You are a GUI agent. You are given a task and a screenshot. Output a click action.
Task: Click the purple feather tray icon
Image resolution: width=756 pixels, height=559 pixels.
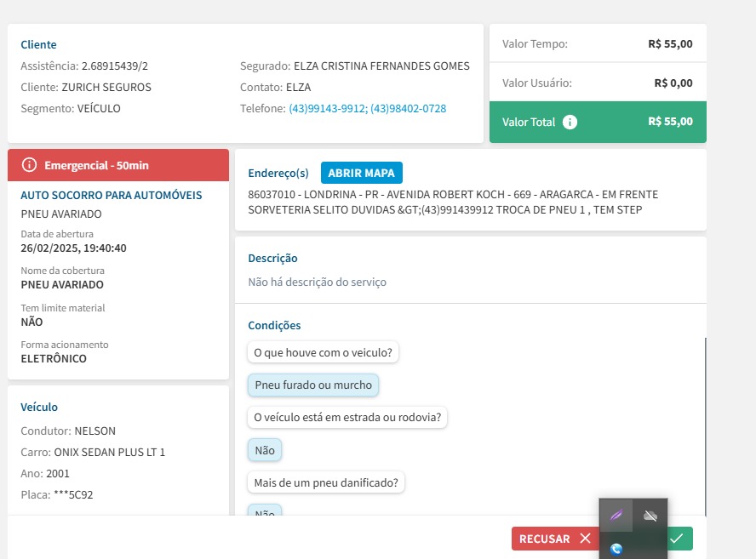coord(616,516)
